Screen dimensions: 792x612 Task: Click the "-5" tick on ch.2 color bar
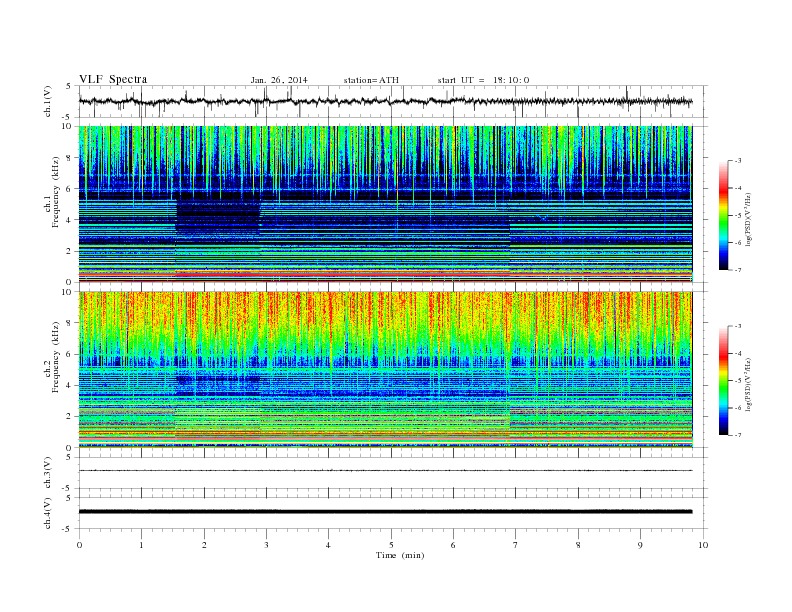tap(737, 381)
